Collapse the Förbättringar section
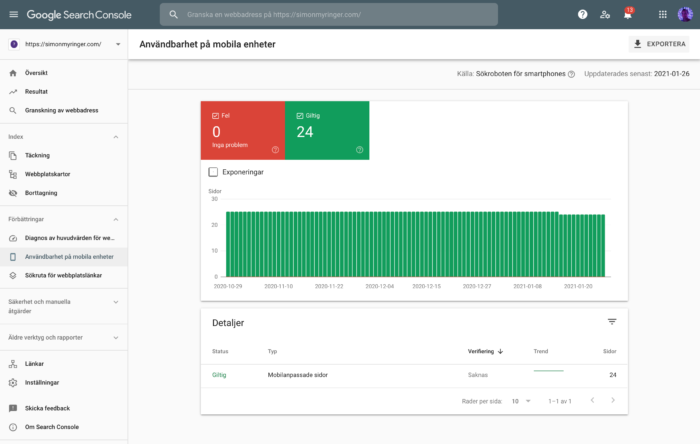 click(116, 220)
